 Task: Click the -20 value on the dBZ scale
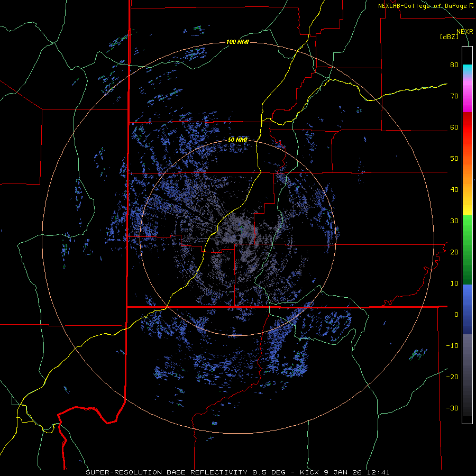452,377
